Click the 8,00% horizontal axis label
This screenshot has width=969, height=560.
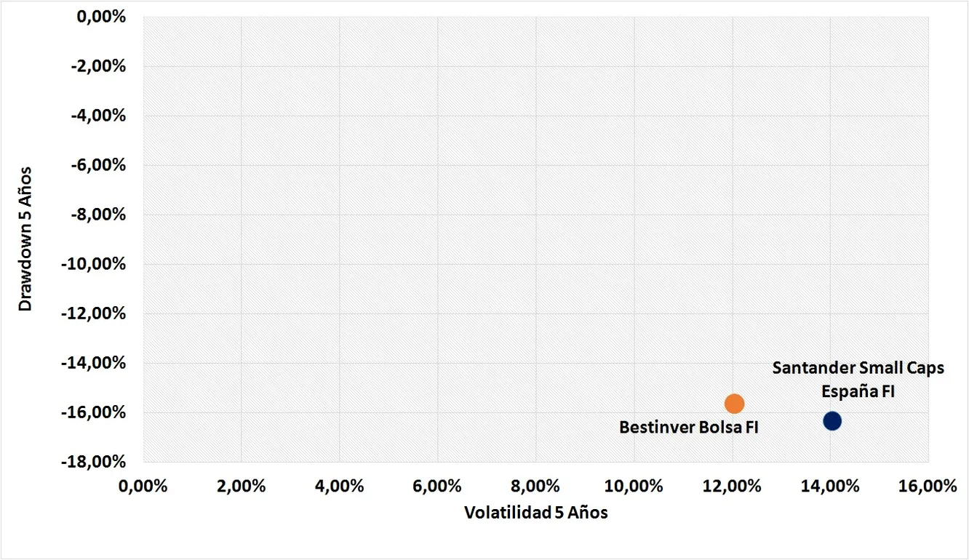(535, 487)
